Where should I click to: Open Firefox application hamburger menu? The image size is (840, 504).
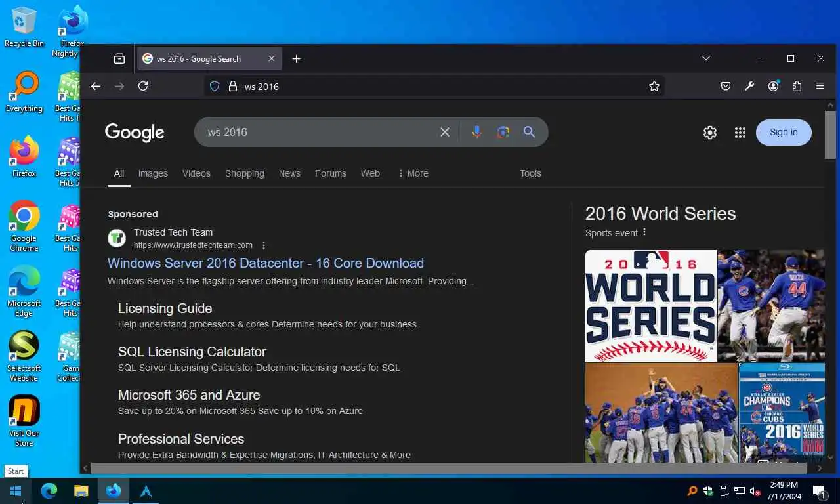coord(820,86)
